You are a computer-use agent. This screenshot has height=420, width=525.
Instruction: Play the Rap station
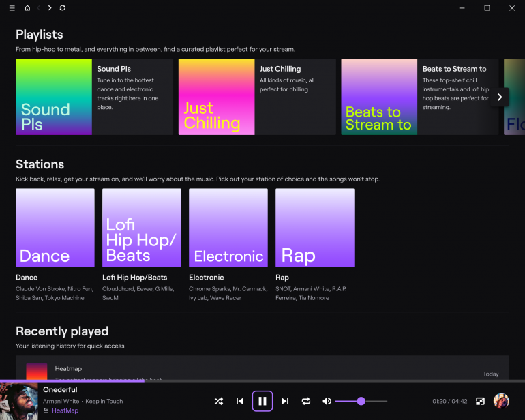315,228
